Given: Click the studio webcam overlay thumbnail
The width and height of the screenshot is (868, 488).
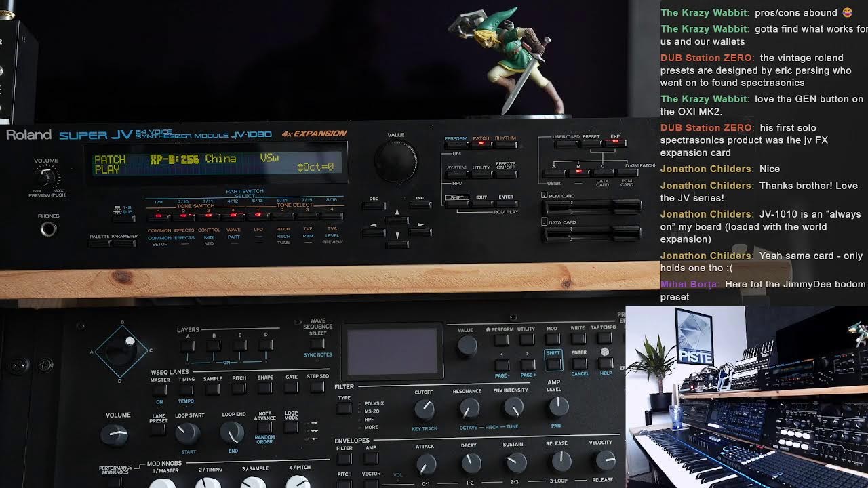Looking at the screenshot, I should [x=747, y=397].
